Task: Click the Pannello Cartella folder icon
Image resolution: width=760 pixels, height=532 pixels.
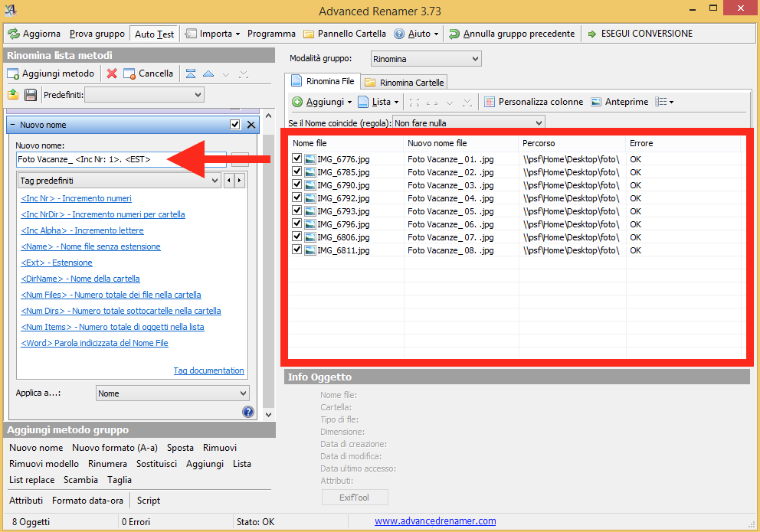Action: click(309, 34)
